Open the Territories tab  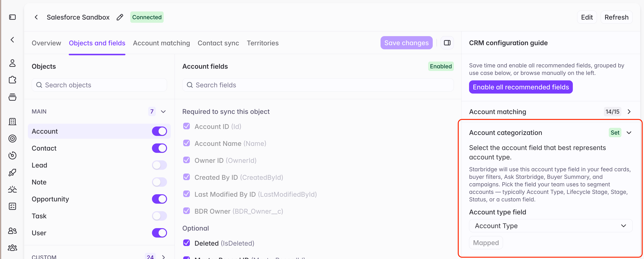coord(262,43)
